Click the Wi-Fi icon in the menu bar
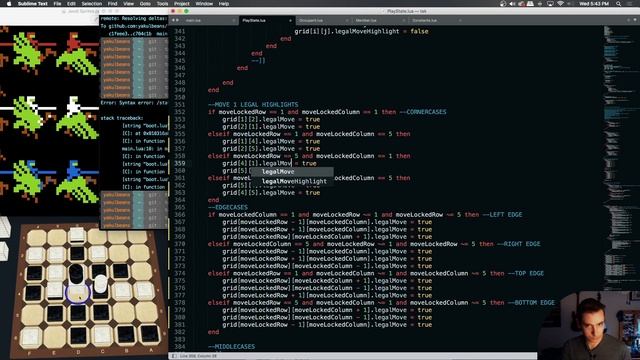Screen dimensions: 640x360 [560, 4]
